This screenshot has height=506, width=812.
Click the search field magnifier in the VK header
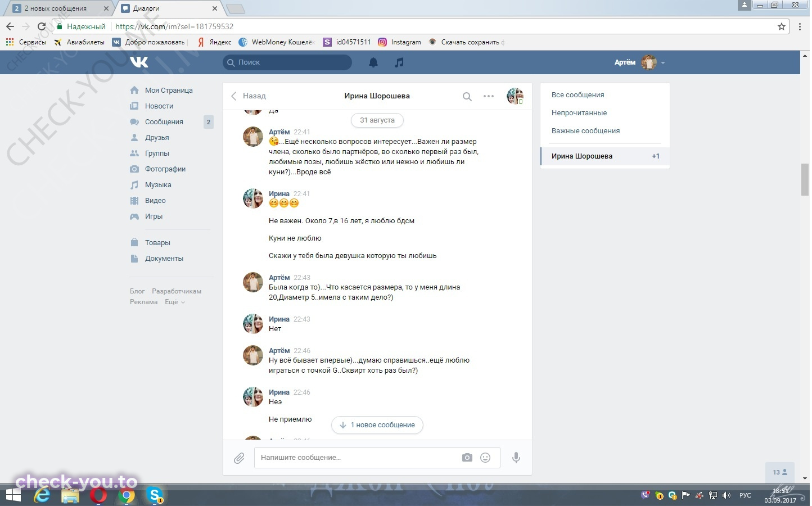[231, 62]
